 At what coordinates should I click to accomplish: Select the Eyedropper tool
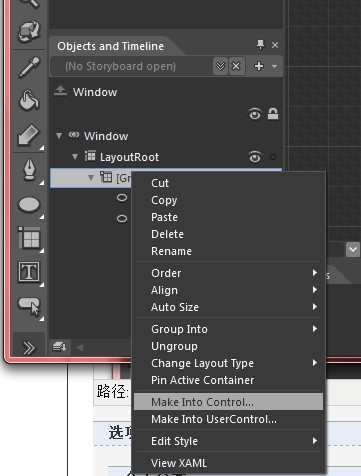coord(29,67)
